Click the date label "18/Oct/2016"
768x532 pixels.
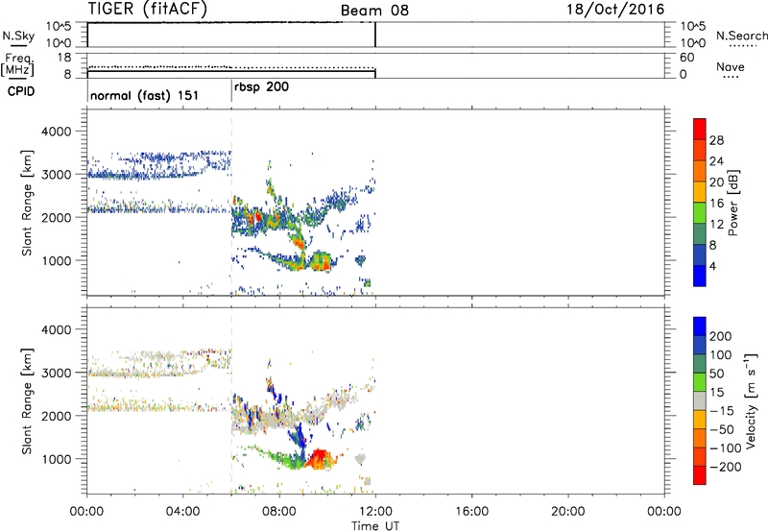point(615,10)
